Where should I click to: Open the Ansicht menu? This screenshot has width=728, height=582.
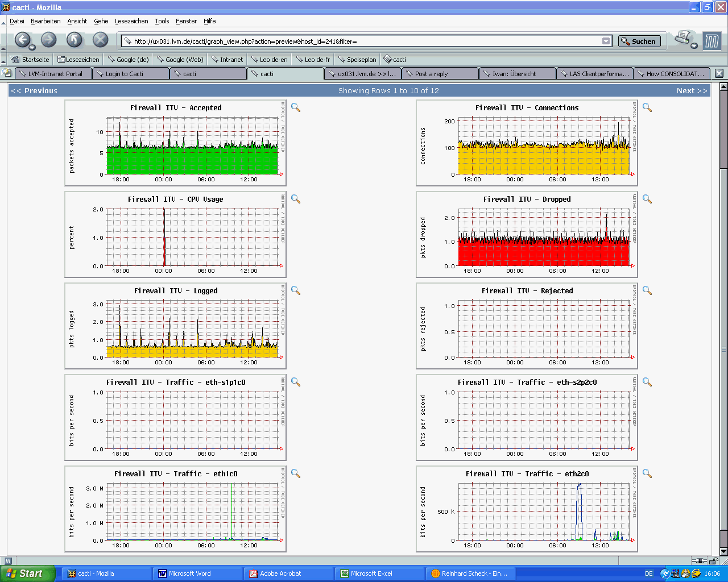(x=77, y=21)
